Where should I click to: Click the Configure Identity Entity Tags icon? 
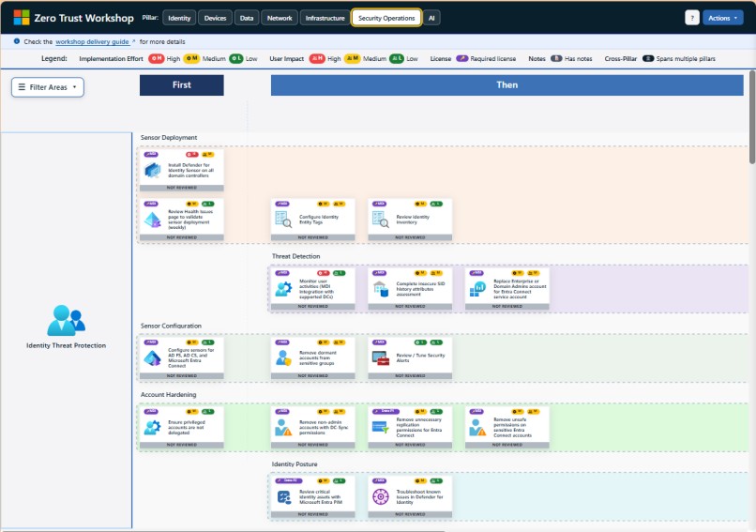[282, 220]
